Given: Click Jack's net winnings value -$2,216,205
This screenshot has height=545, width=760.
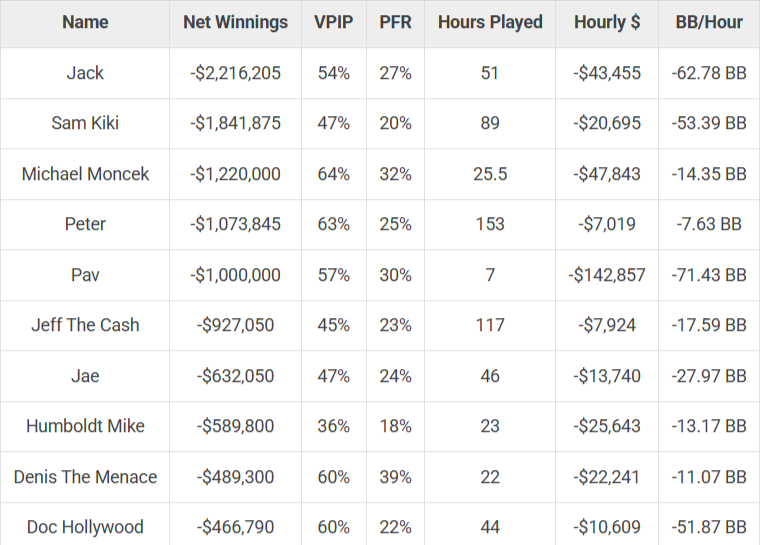Looking at the screenshot, I should coord(235,73).
